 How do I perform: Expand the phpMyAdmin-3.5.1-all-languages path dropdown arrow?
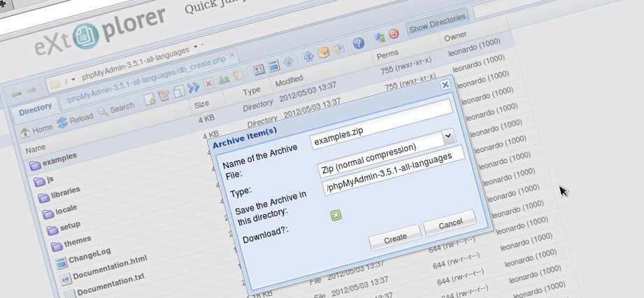(196, 45)
